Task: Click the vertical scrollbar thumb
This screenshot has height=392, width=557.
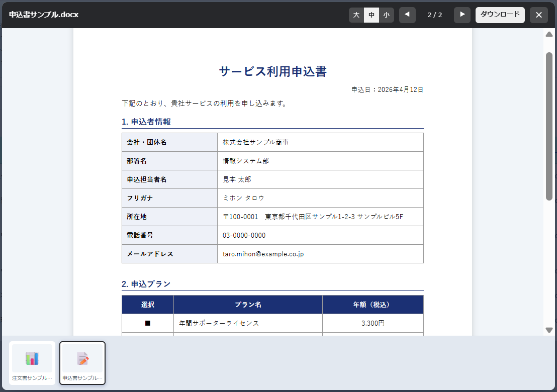Action: click(549, 126)
